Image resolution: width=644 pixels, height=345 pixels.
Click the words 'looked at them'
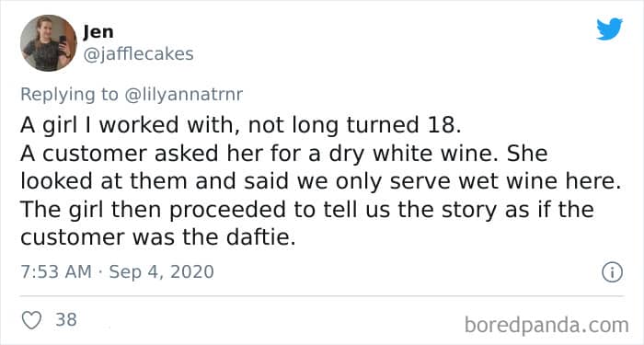coord(104,181)
